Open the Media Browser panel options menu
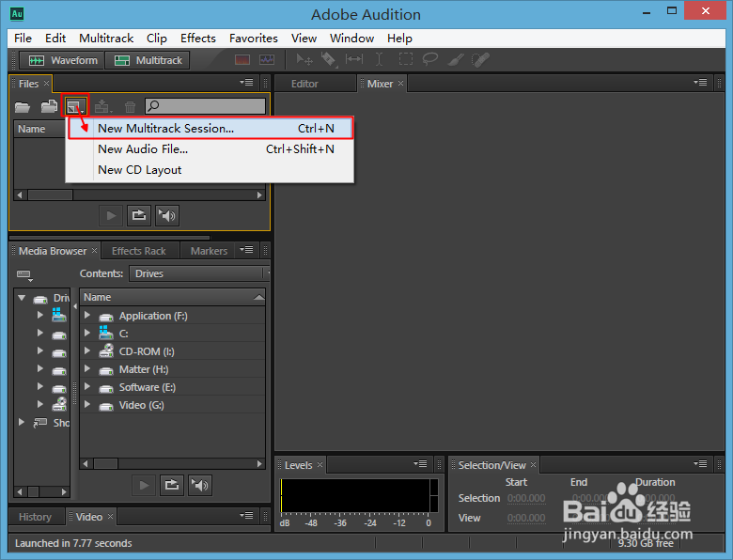733x560 pixels. pos(247,250)
